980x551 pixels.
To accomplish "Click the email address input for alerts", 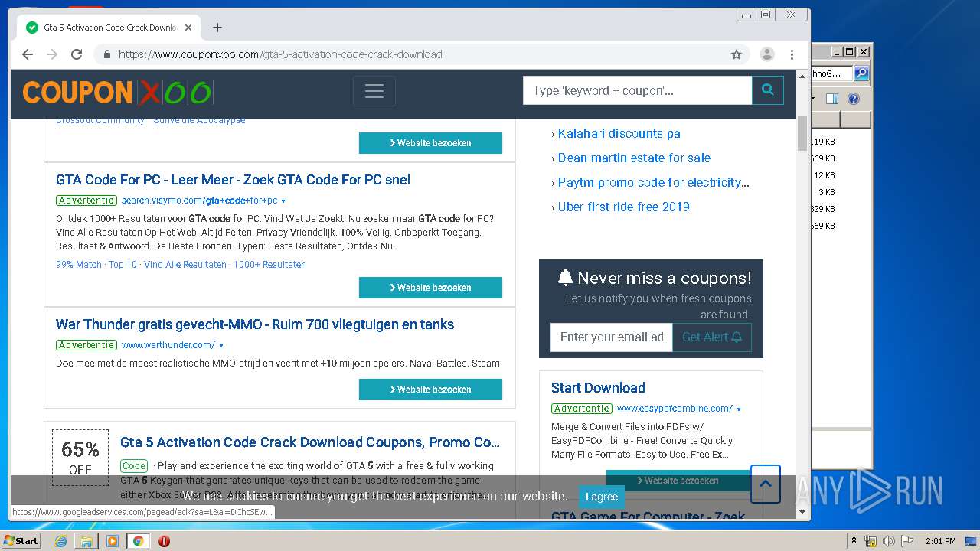I will pyautogui.click(x=611, y=337).
